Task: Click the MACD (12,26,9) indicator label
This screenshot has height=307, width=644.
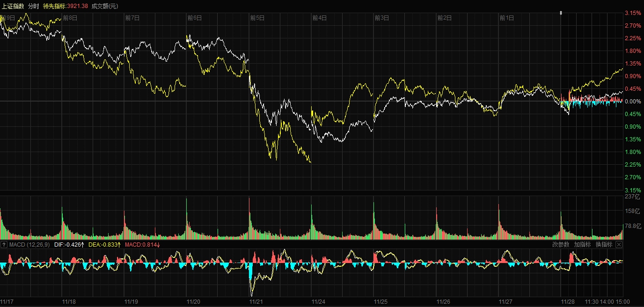Action: coord(29,245)
